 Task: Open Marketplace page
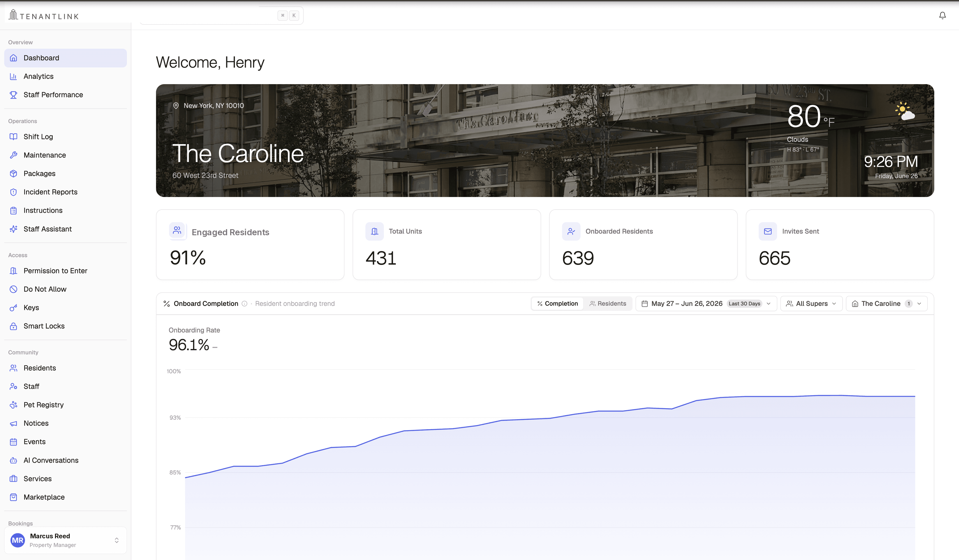pyautogui.click(x=65, y=497)
